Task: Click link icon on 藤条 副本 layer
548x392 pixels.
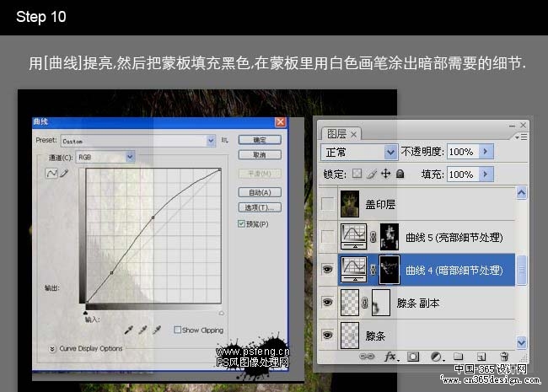Action: click(364, 303)
